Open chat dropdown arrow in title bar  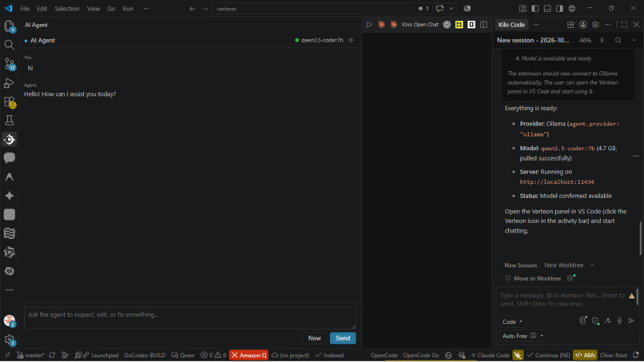pyautogui.click(x=451, y=8)
